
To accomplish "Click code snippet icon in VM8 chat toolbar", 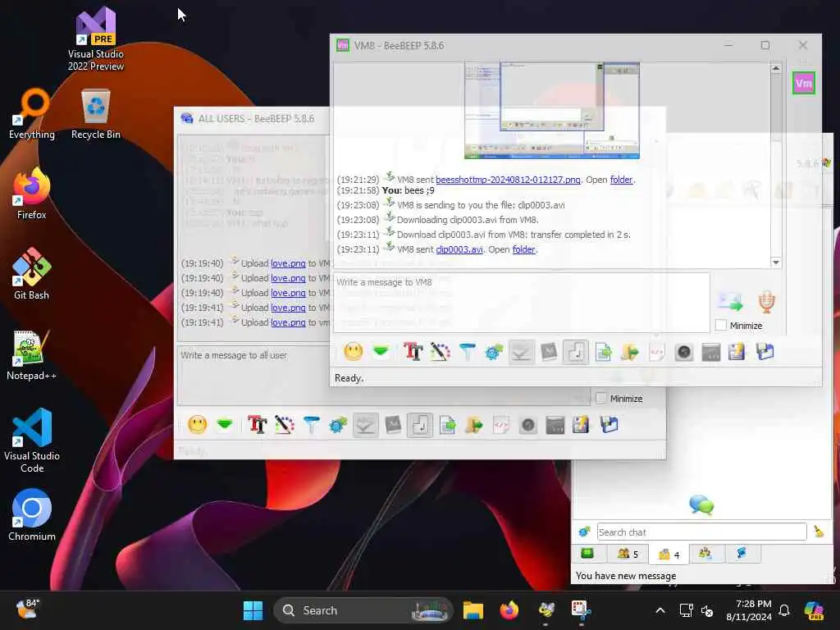I will click(657, 352).
